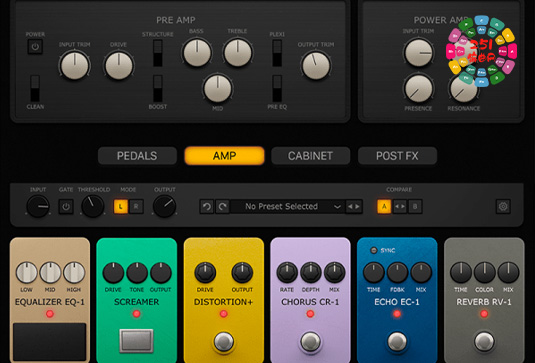Select compare slot A
The height and width of the screenshot is (363, 535).
pos(384,206)
